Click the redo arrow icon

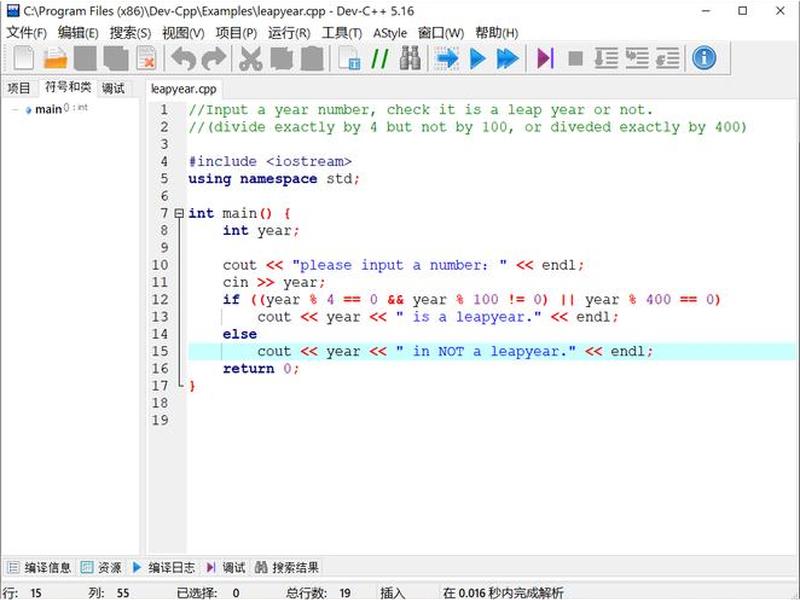tap(214, 58)
